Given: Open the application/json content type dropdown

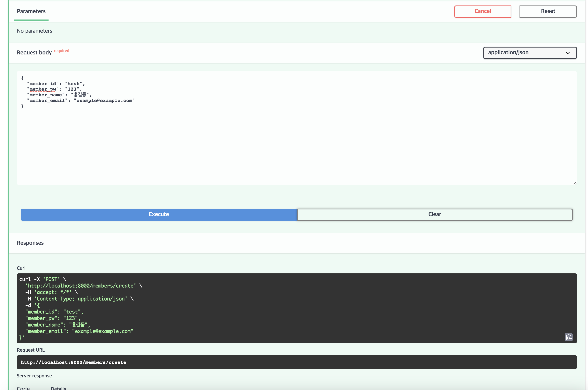Looking at the screenshot, I should coord(529,52).
